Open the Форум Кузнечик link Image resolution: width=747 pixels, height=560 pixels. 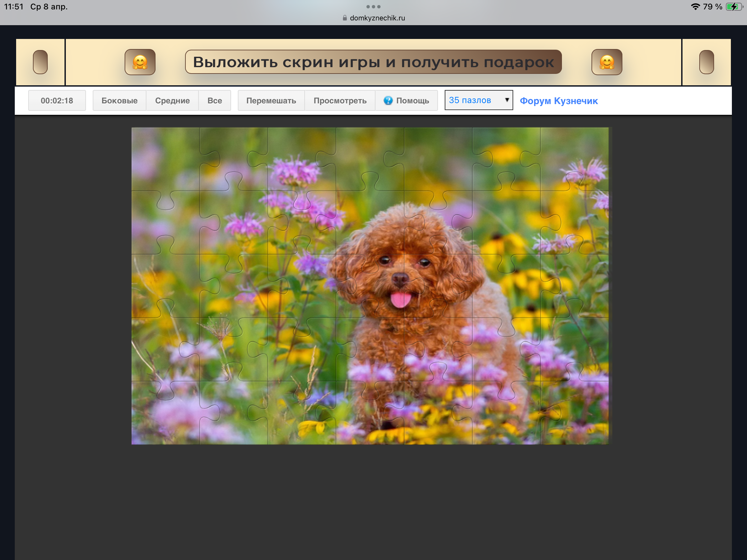click(559, 101)
